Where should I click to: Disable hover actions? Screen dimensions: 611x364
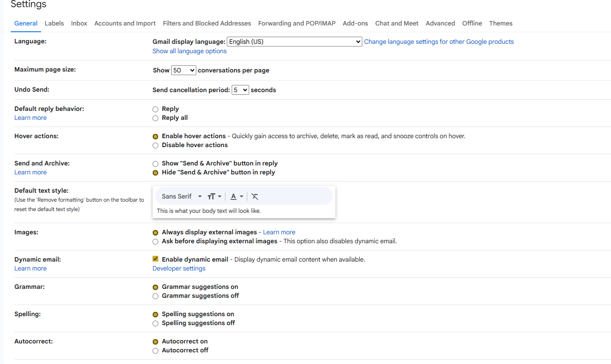(155, 145)
